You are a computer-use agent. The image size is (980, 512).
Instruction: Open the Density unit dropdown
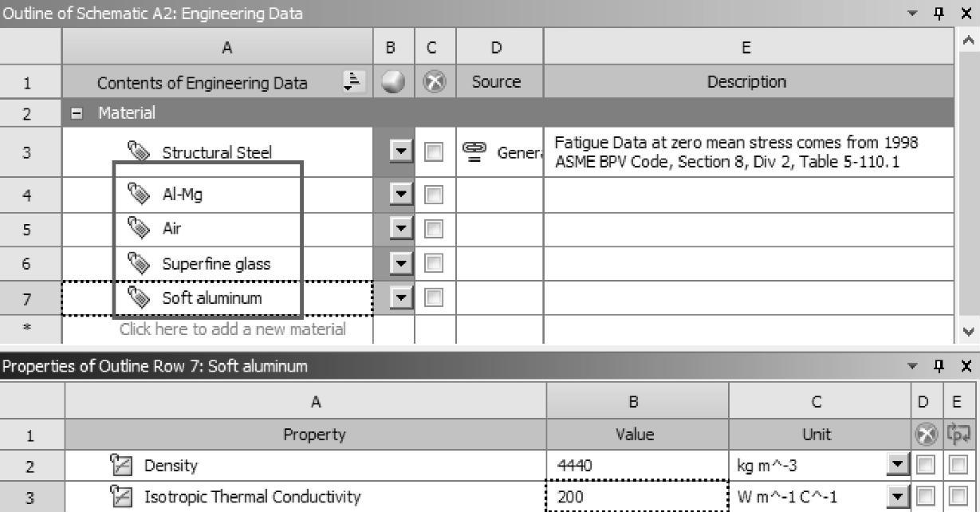pyautogui.click(x=897, y=466)
